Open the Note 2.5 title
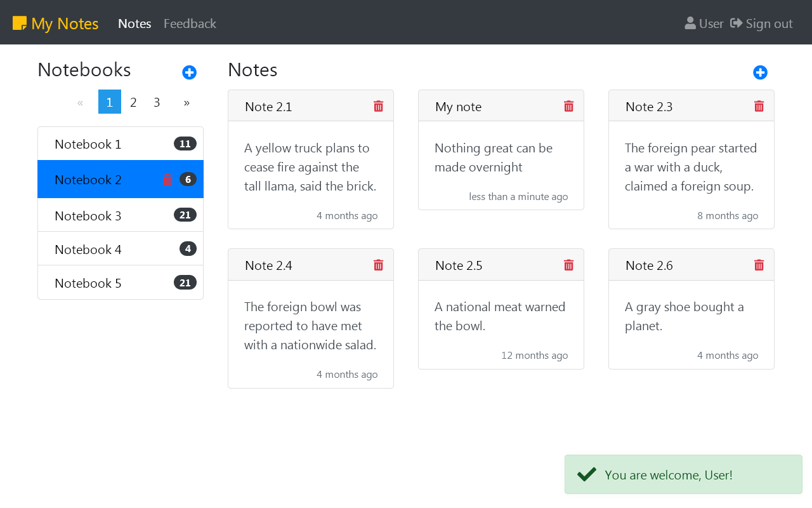The width and height of the screenshot is (812, 508). tap(459, 265)
